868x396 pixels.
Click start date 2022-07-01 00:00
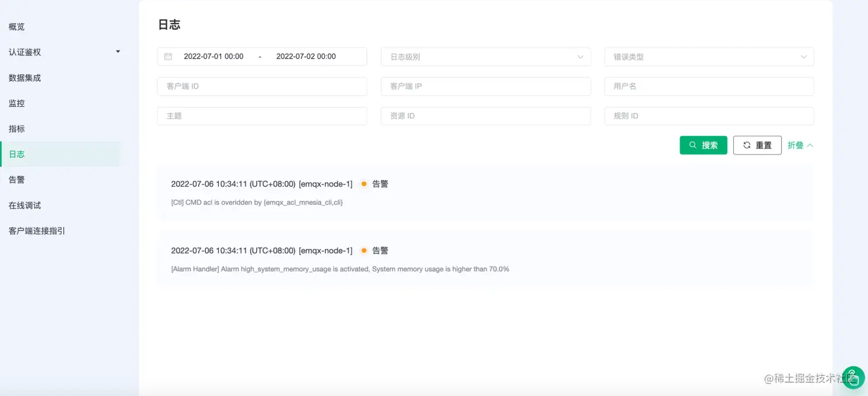(x=214, y=56)
